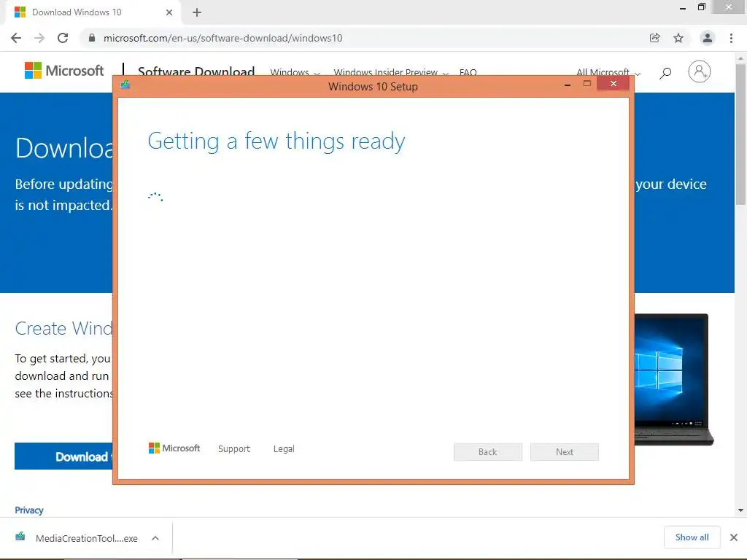Click the page scrollbar up arrow
This screenshot has width=747, height=560.
(x=740, y=58)
